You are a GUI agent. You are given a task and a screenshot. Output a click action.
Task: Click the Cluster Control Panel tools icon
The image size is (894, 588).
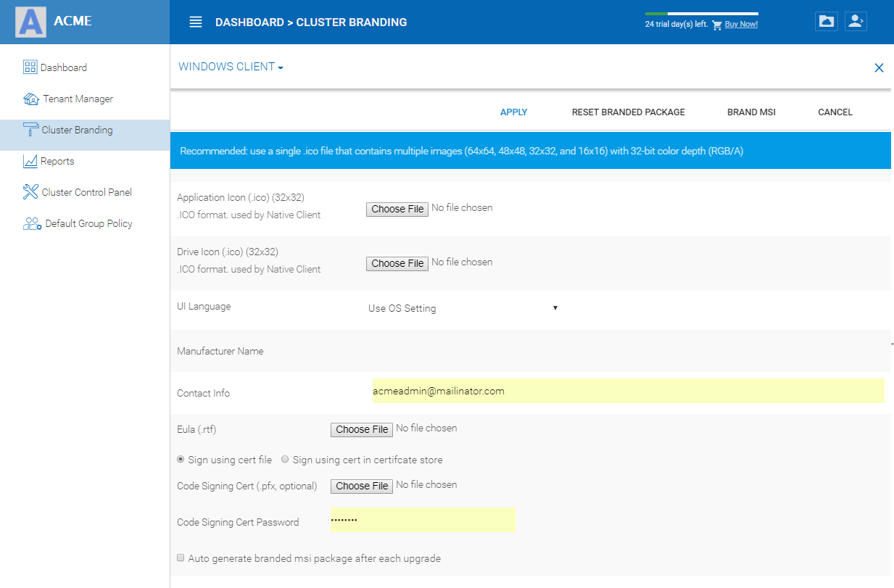click(30, 192)
